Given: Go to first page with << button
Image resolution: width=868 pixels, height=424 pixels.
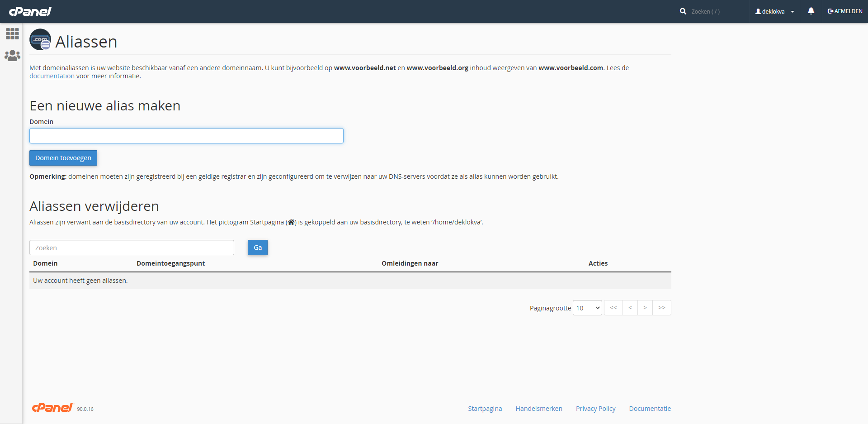Looking at the screenshot, I should [x=613, y=308].
